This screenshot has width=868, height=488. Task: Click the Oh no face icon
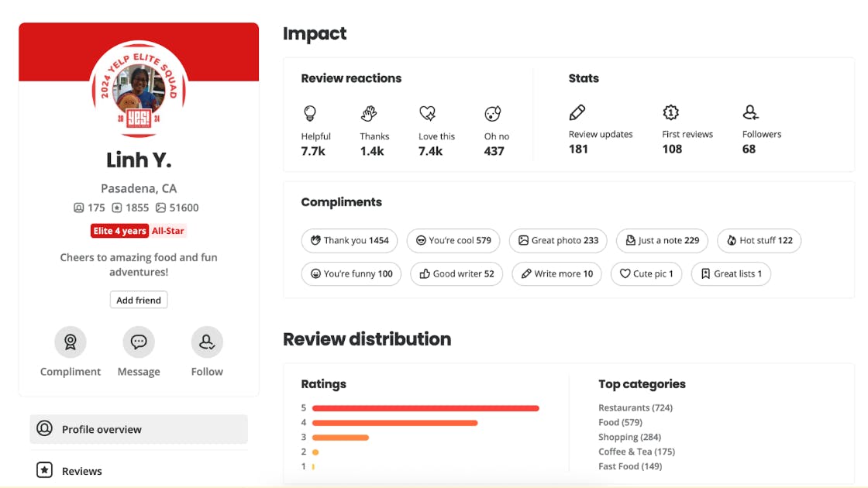pyautogui.click(x=493, y=114)
